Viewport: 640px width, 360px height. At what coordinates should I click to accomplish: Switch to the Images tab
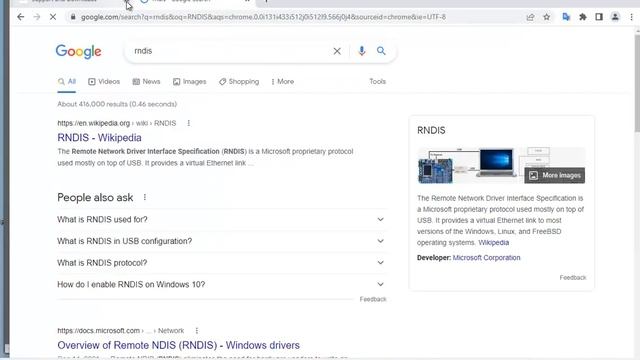point(190,82)
